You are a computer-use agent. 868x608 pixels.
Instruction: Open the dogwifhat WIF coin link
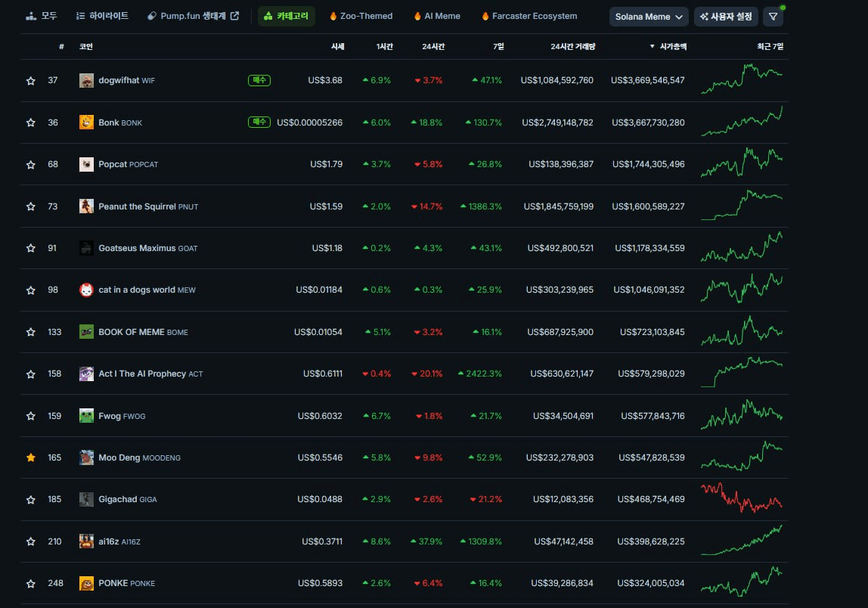(127, 80)
